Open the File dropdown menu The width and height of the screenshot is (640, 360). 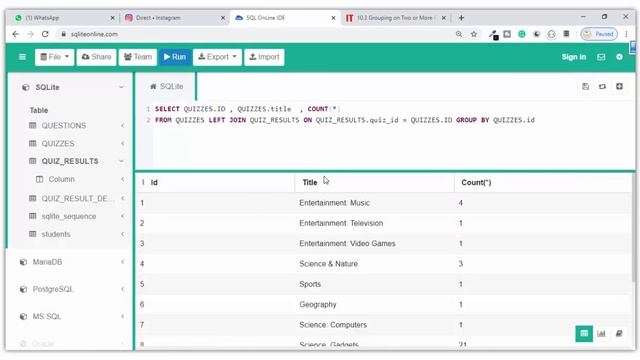pos(54,57)
